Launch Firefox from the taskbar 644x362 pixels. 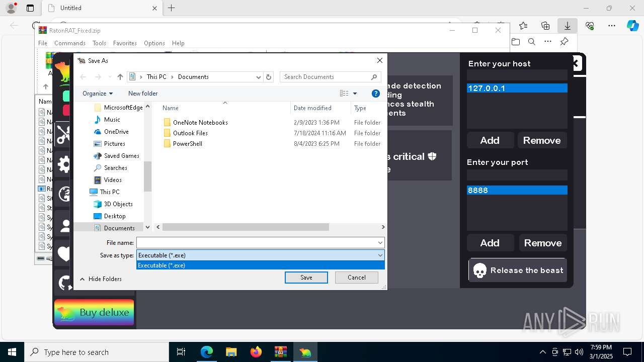click(256, 352)
